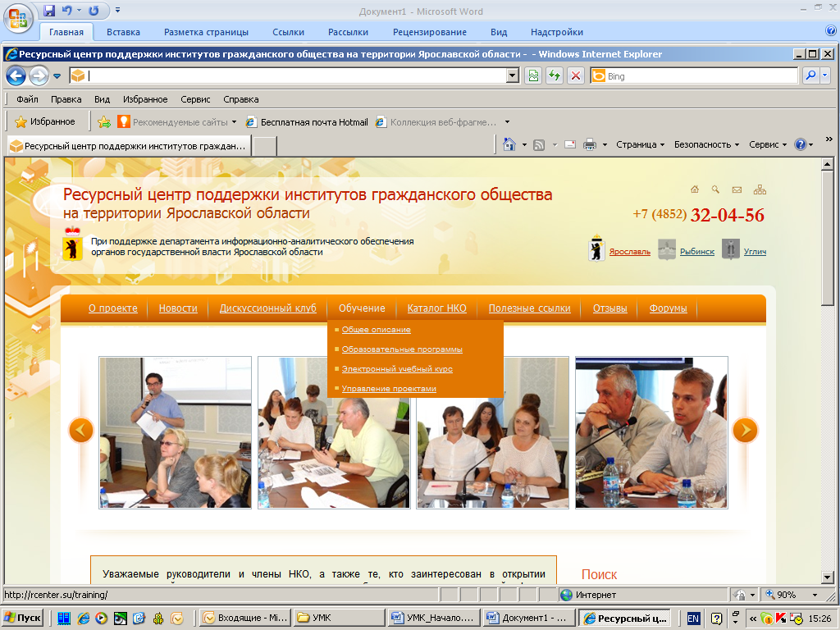Click the site's search magnifier icon in header
Viewport: 840px width, 630px height.
[715, 189]
